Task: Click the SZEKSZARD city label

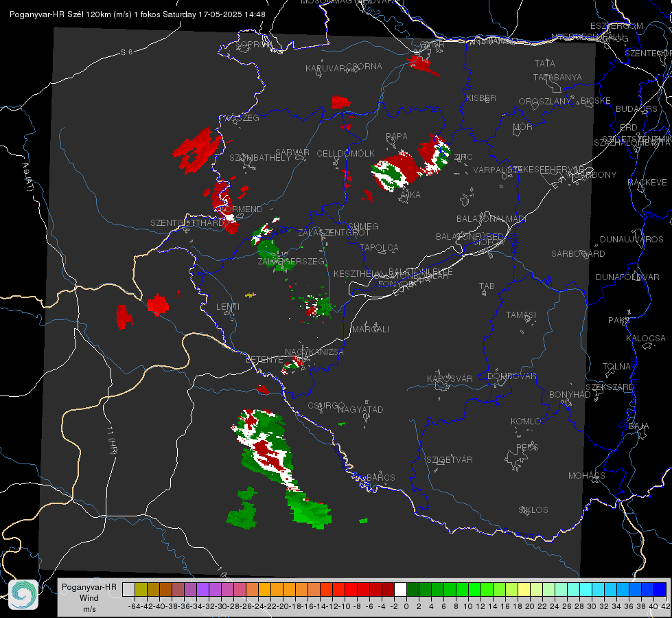Action: pos(610,387)
